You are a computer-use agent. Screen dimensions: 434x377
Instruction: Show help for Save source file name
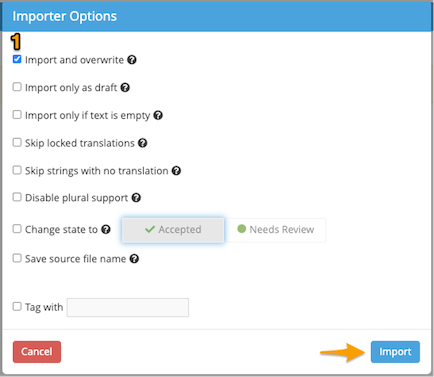tap(134, 258)
